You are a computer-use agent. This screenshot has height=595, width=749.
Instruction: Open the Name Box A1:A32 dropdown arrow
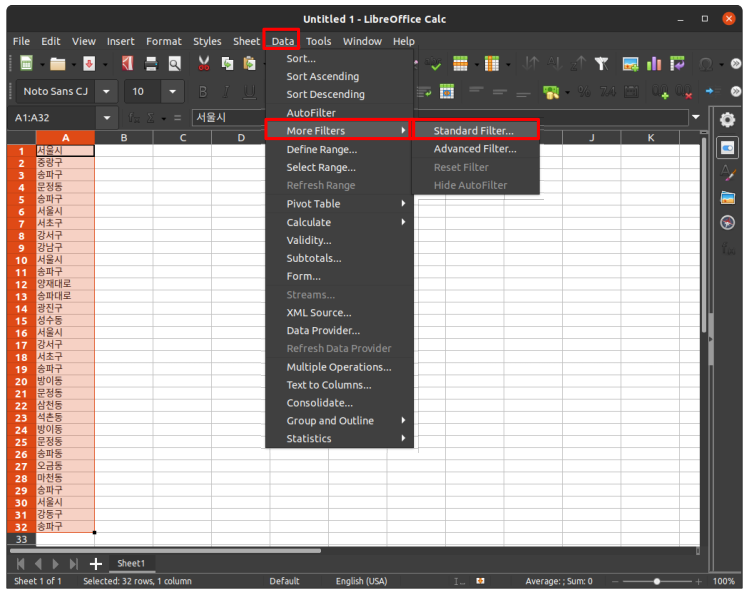pos(107,117)
